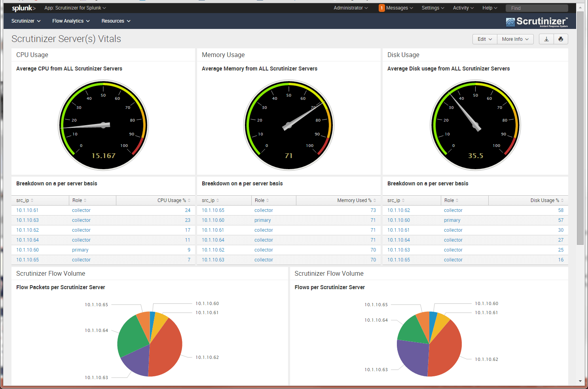
Task: Click the Disk usage gauge
Action: [476, 125]
